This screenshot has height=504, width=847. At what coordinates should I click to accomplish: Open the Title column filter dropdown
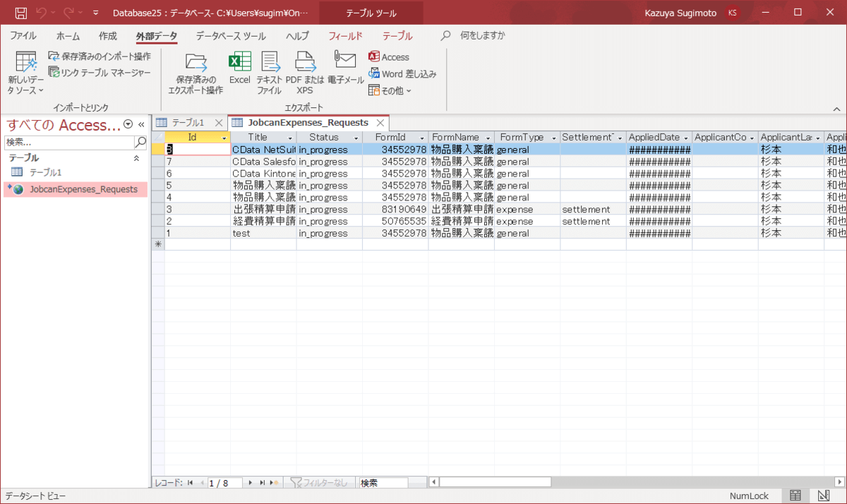(x=290, y=138)
